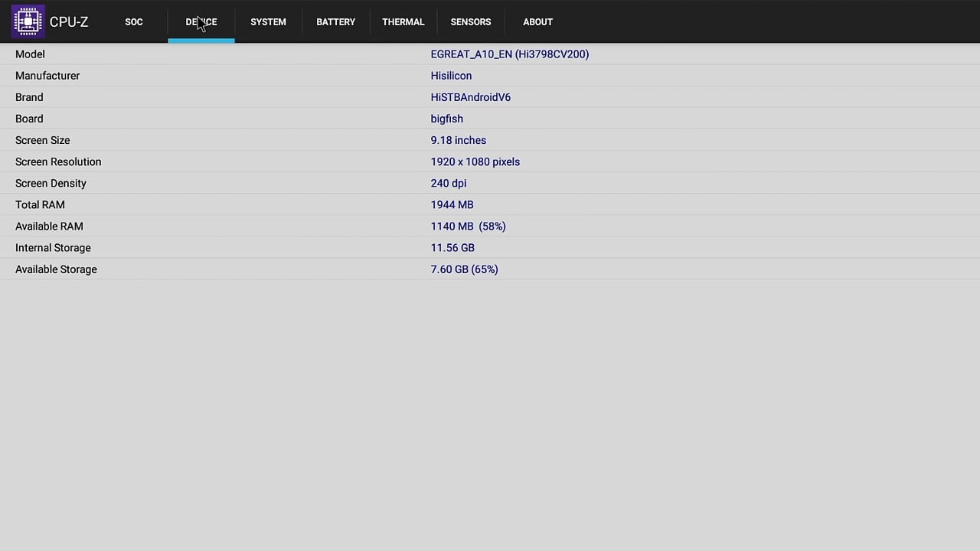The width and height of the screenshot is (980, 551).
Task: Click the Brand row showing HiSTBAndroidV6
Action: coord(470,97)
